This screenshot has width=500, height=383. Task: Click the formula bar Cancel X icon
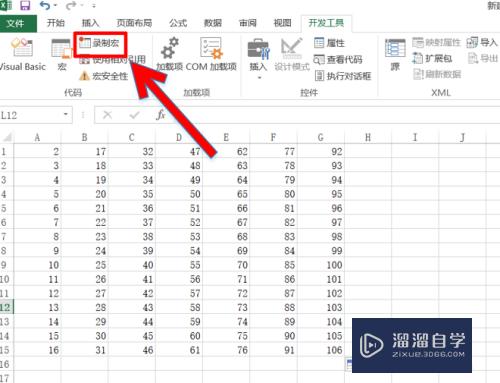107,115
